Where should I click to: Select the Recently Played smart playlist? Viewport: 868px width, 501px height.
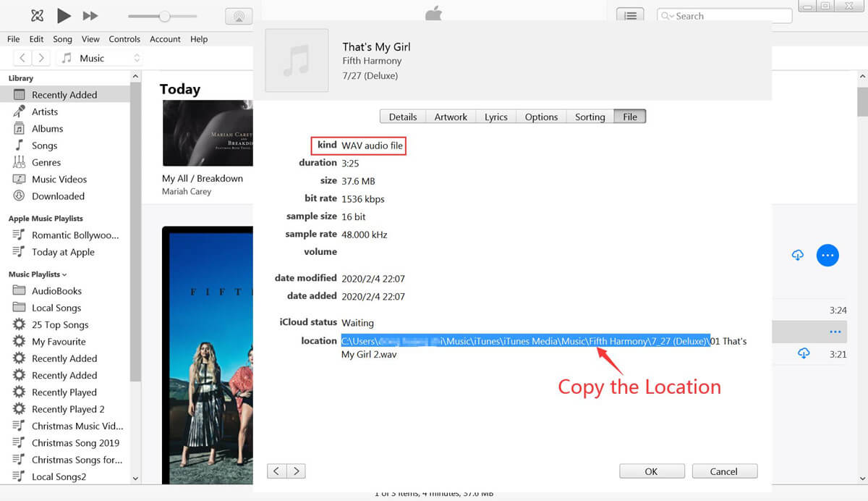click(x=64, y=392)
